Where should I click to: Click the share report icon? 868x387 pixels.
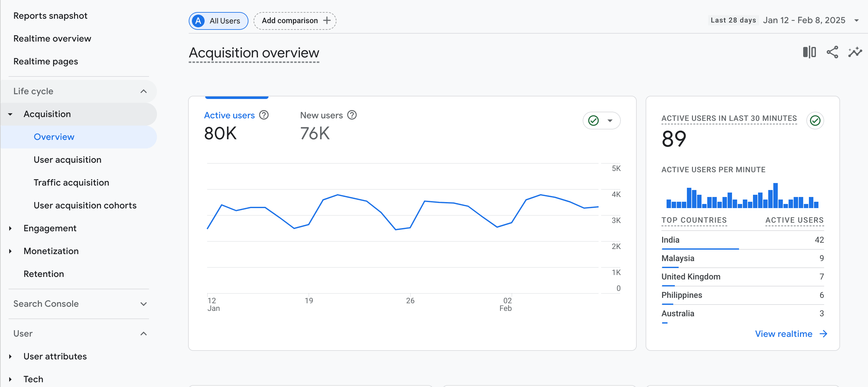point(832,52)
